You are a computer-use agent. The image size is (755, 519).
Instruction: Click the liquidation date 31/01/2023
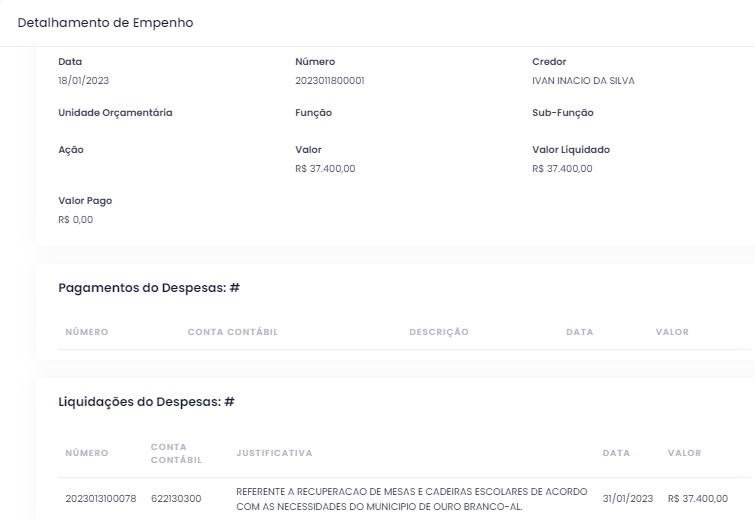(x=627, y=498)
